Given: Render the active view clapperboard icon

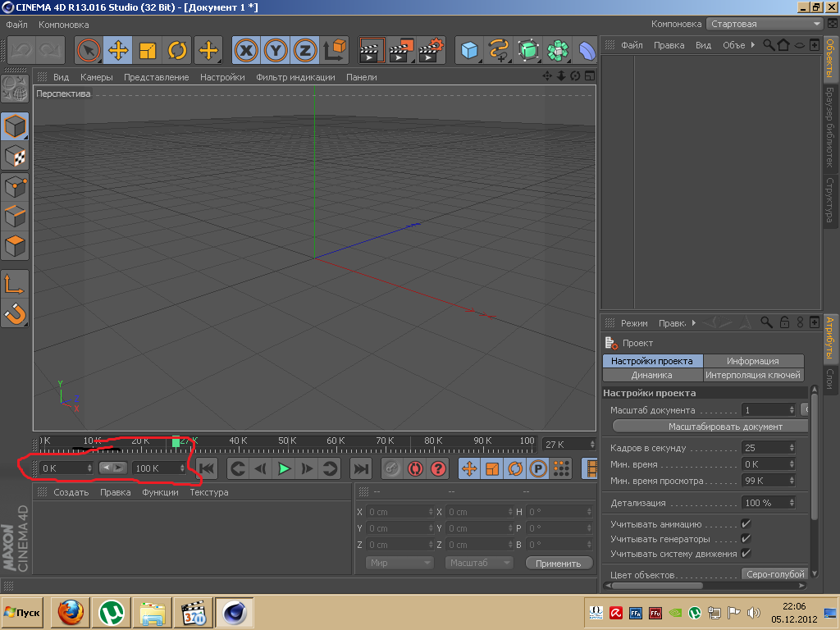Looking at the screenshot, I should 372,51.
